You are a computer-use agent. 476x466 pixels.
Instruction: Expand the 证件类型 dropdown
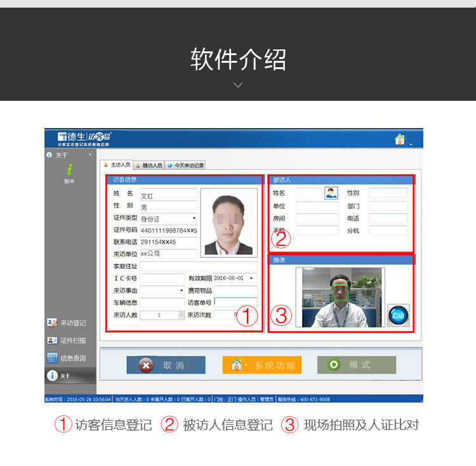(194, 218)
